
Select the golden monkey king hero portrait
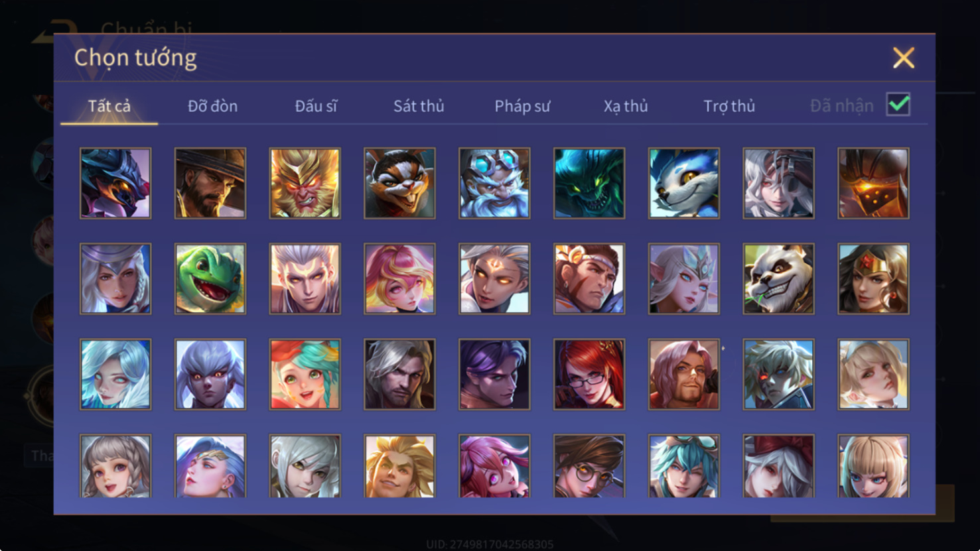(x=305, y=183)
